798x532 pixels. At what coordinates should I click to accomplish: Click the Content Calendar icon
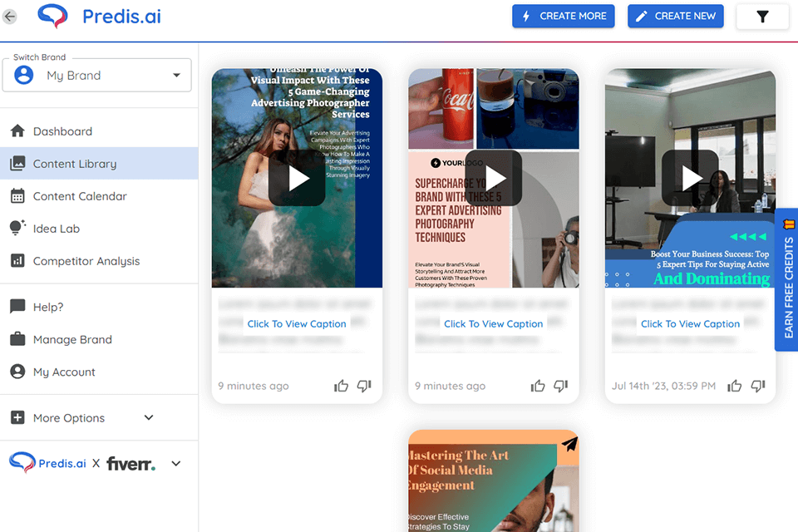coord(17,195)
